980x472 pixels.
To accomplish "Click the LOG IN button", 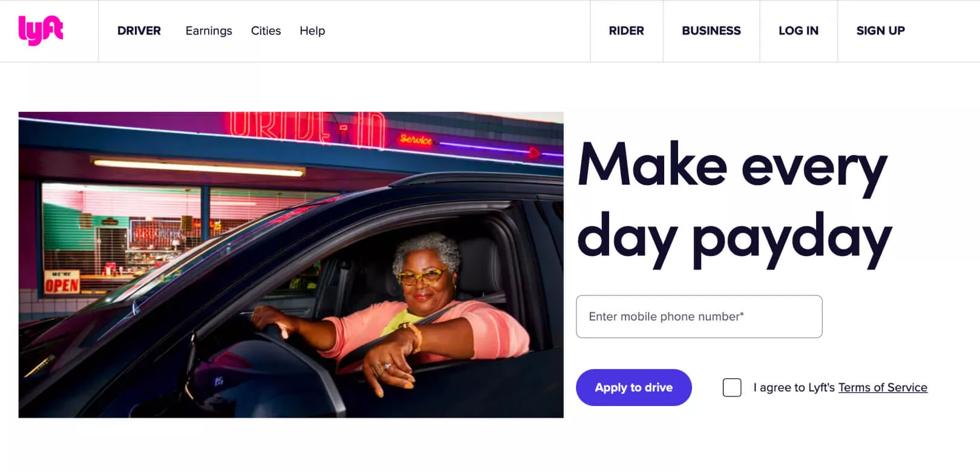I will (799, 31).
